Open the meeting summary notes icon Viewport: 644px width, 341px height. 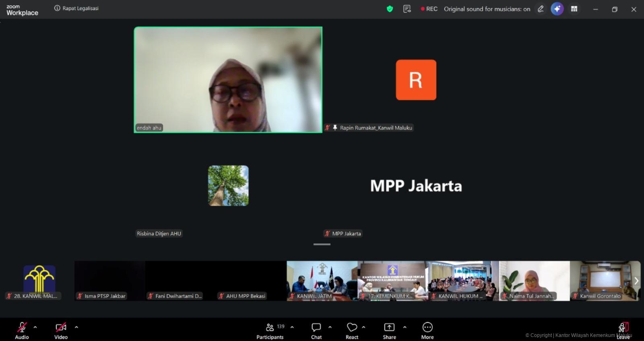(407, 9)
